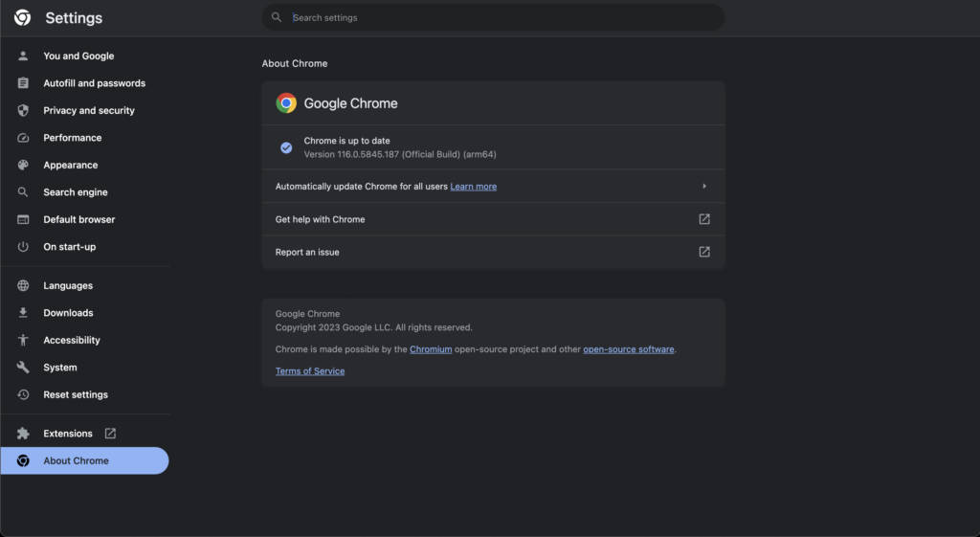Expand the automatically update Chrome arrow
Screen dimensions: 980x537
(x=704, y=187)
